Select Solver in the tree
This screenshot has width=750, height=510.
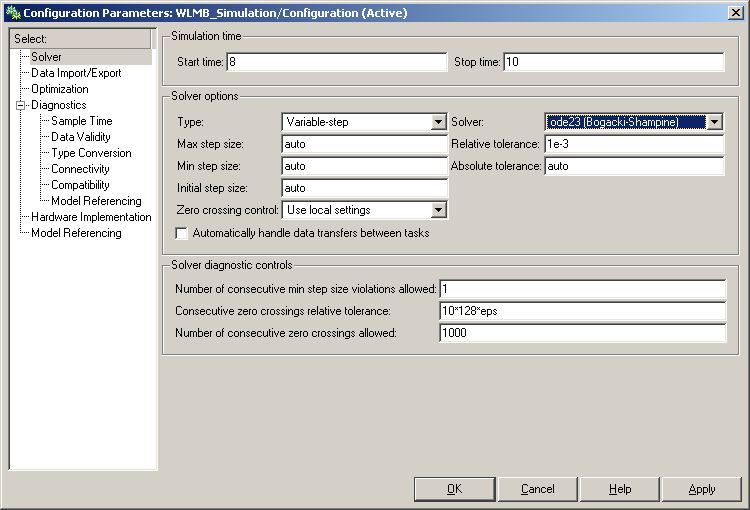coord(46,57)
